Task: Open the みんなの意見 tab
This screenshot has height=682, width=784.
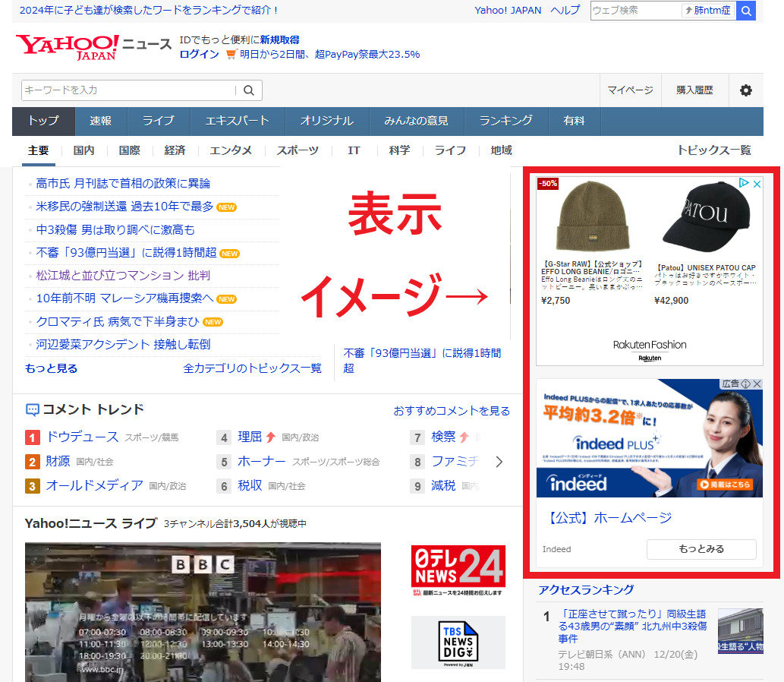Action: point(416,121)
